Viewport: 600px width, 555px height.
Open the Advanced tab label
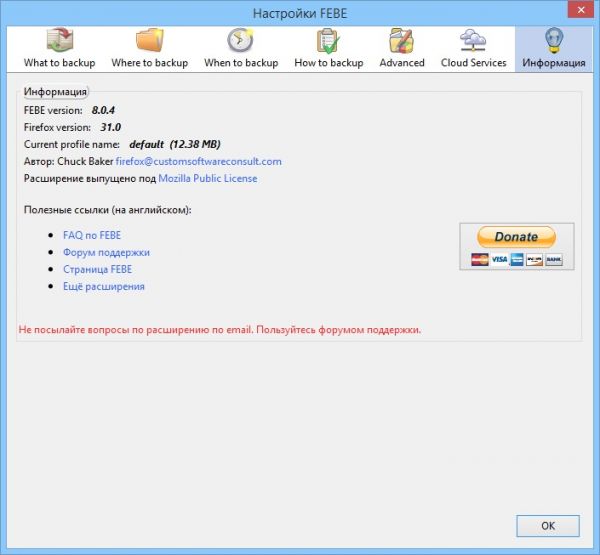coord(402,63)
